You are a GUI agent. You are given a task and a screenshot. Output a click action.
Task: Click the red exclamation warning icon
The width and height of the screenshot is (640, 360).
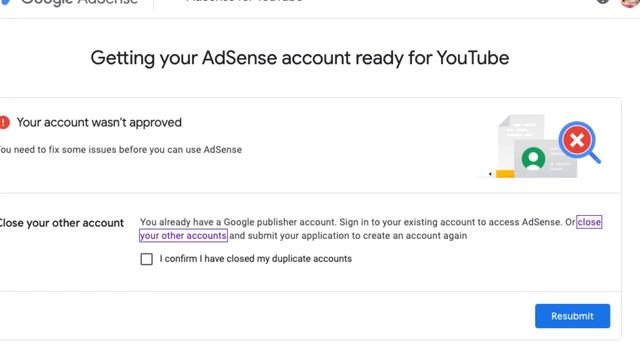4,122
